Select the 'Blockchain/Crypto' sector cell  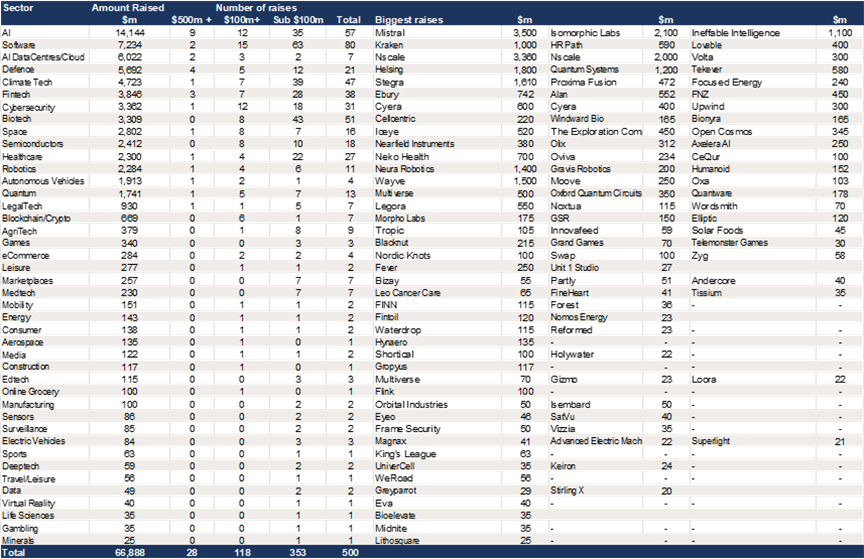pyautogui.click(x=36, y=218)
